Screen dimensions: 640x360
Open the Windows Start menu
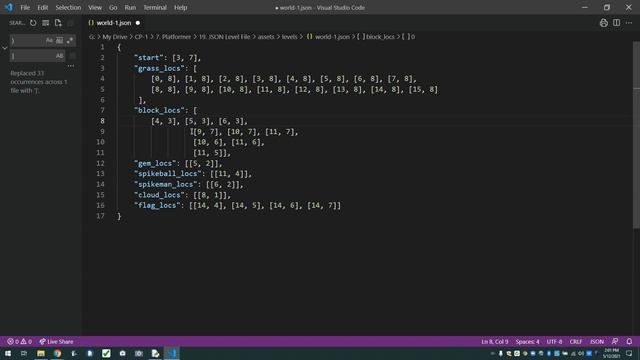(8, 353)
